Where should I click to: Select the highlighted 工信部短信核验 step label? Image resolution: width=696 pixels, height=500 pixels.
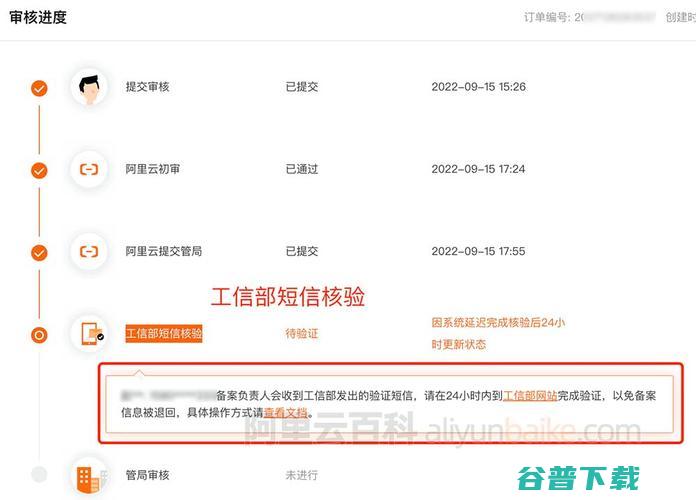tap(164, 333)
